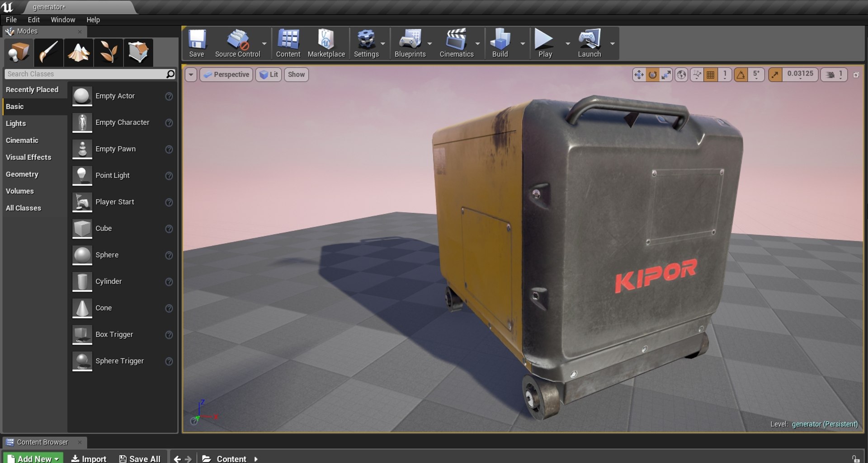This screenshot has width=868, height=463.
Task: Select the rotate gizmo tool in viewport
Action: 652,75
